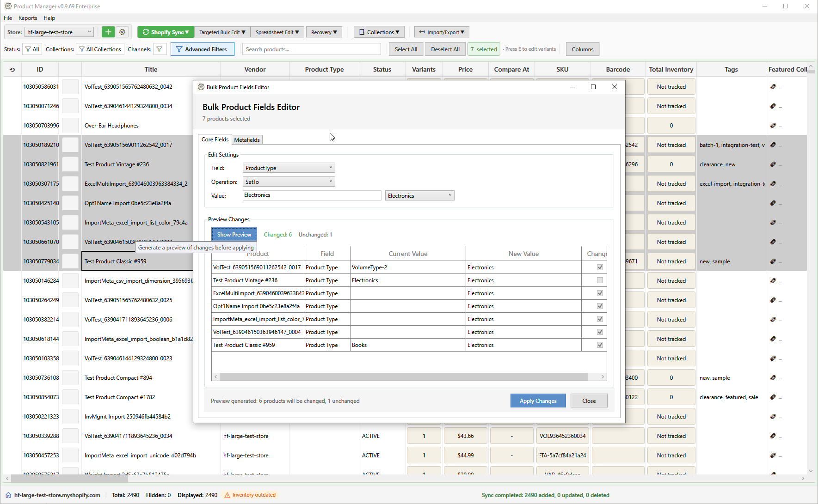The width and height of the screenshot is (818, 504).
Task: Click the filter funnel icon next to Channels
Action: pos(160,49)
